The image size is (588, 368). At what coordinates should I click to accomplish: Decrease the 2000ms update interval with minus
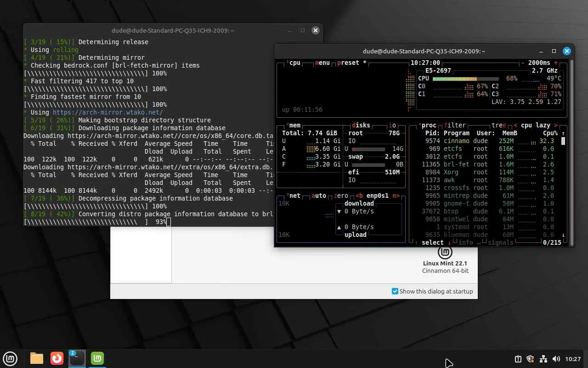click(523, 63)
